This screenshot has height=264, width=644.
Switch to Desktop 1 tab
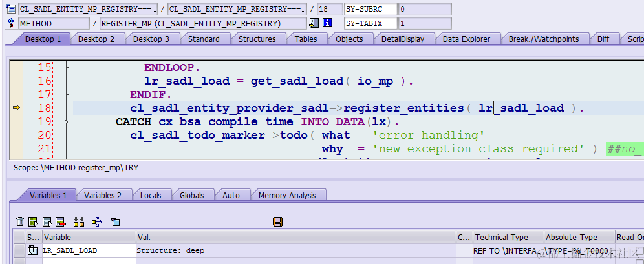tap(43, 39)
